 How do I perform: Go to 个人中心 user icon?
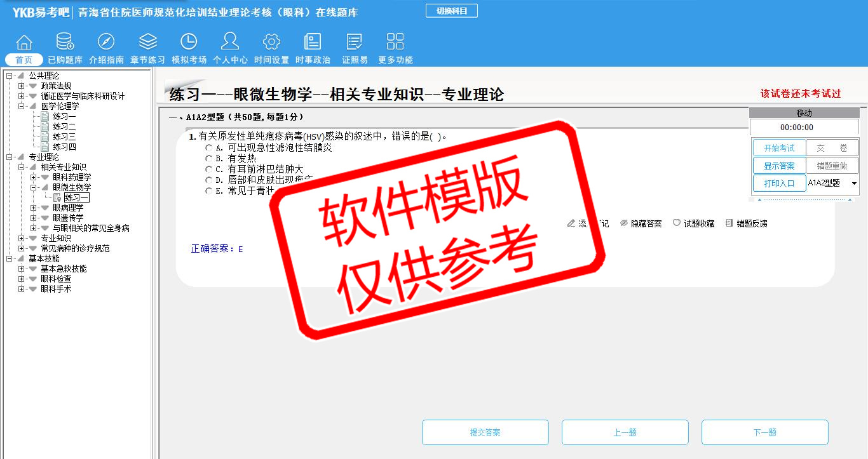[x=230, y=43]
